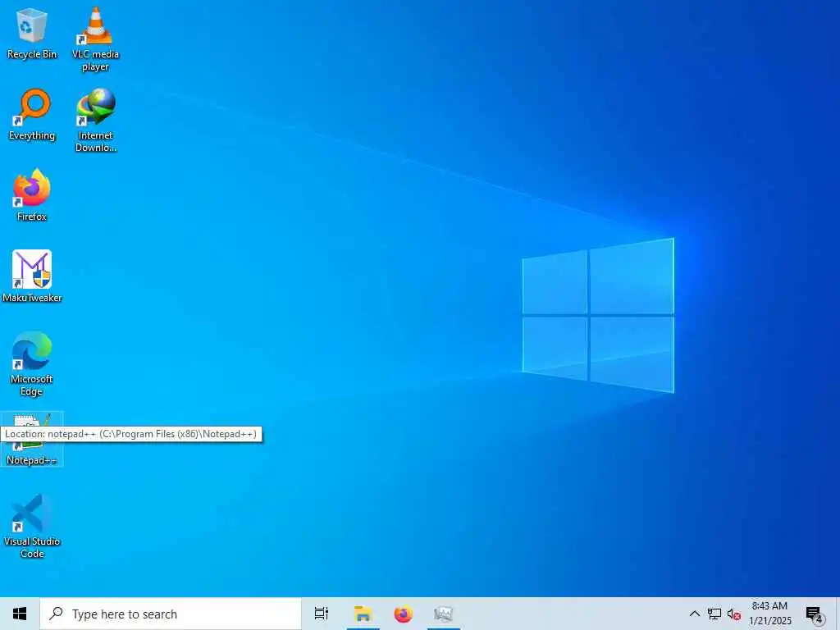Select the MakuTweaker desktop shortcut

pos(32,276)
